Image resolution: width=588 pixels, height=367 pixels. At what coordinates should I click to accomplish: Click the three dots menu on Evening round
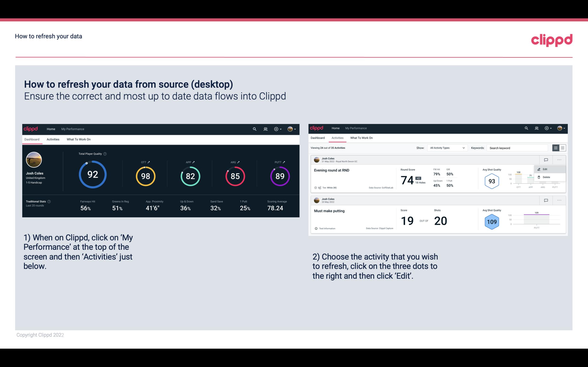(559, 159)
